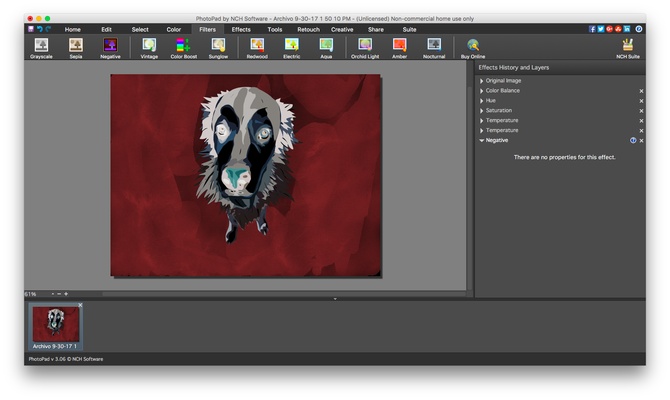Click the 61% zoom level value
The image size is (670, 400).
click(31, 294)
